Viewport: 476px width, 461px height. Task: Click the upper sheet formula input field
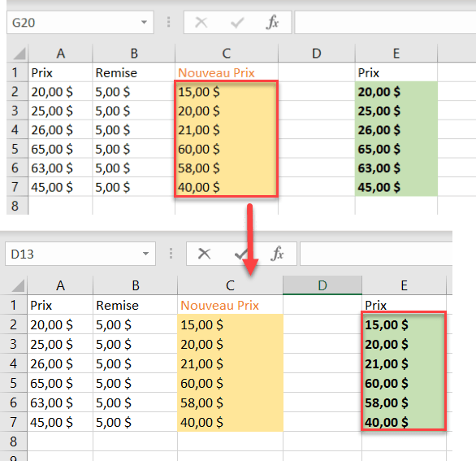[x=385, y=22]
